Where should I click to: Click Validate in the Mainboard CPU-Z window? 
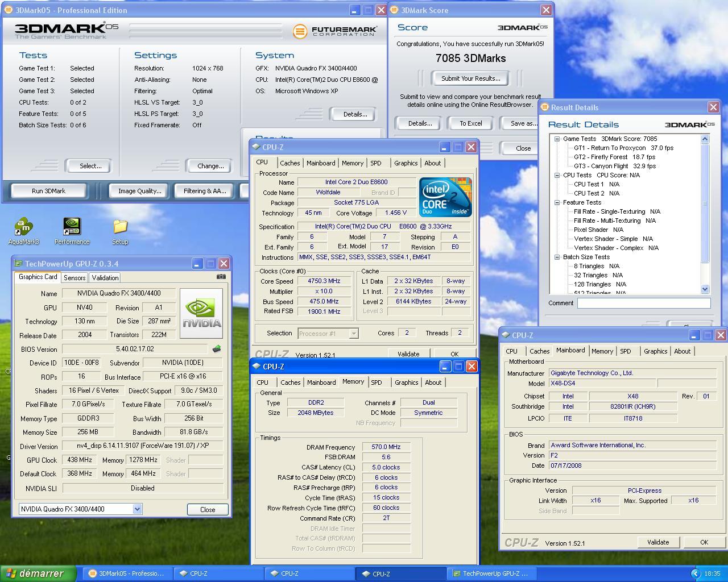point(658,542)
